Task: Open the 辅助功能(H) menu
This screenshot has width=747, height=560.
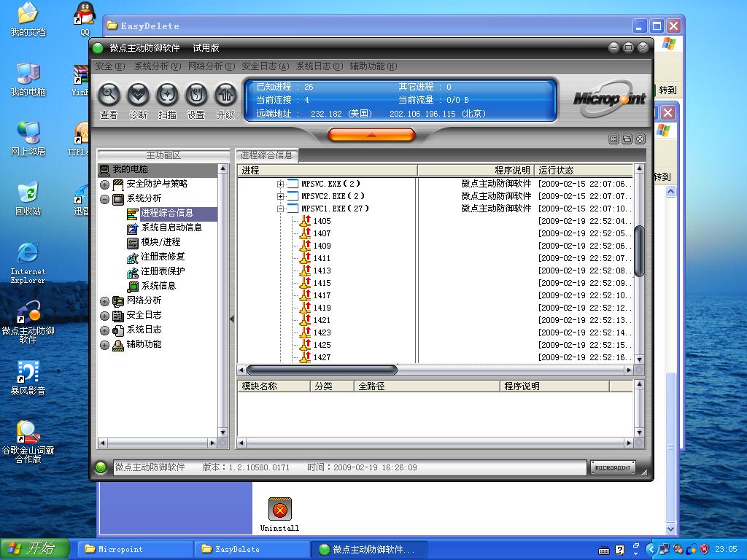Action: pyautogui.click(x=373, y=66)
